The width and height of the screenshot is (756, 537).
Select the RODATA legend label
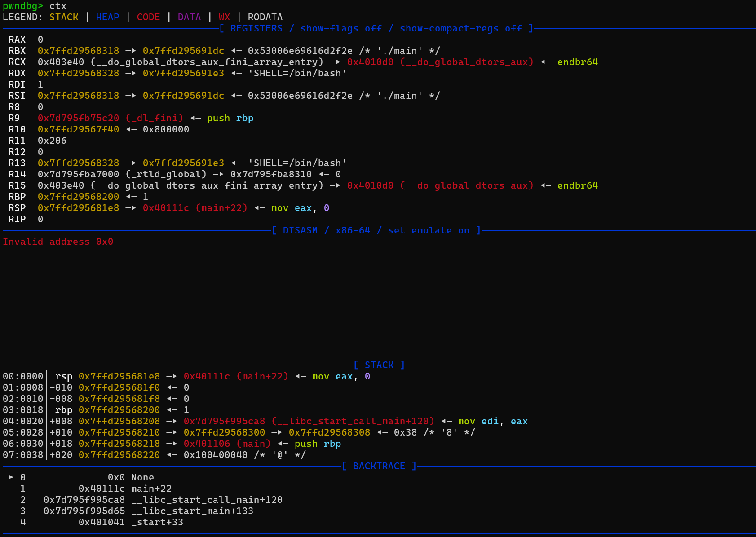click(x=265, y=17)
